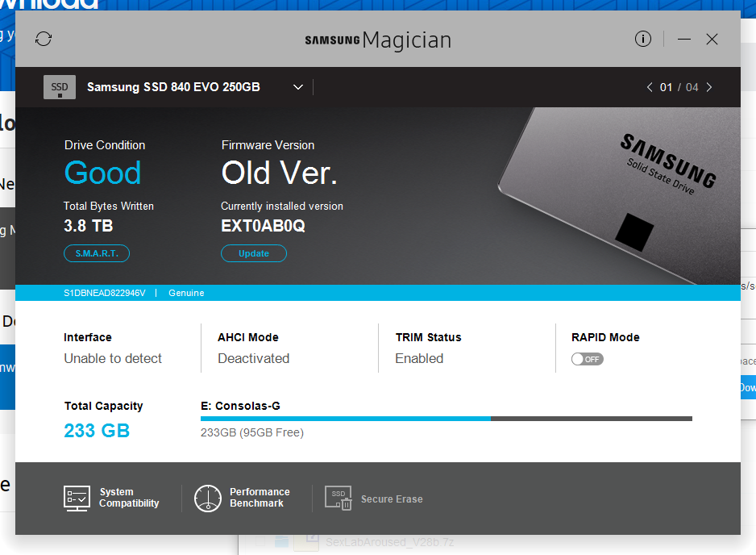This screenshot has width=756, height=555.
Task: Click the firmware Update button
Action: tap(254, 253)
